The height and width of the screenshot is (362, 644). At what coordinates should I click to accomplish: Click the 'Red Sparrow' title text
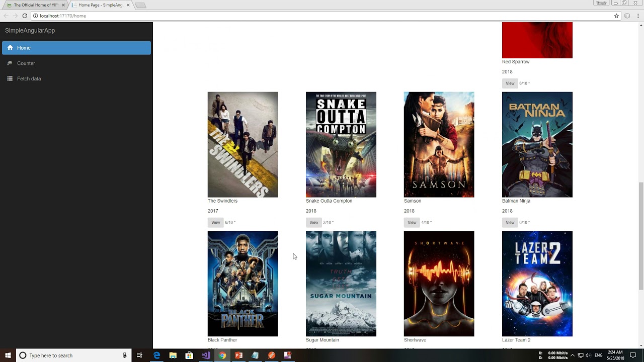(x=516, y=62)
